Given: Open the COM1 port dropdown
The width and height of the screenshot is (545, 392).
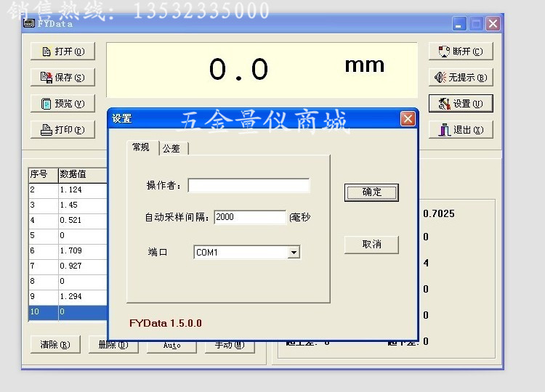Looking at the screenshot, I should pyautogui.click(x=247, y=252).
